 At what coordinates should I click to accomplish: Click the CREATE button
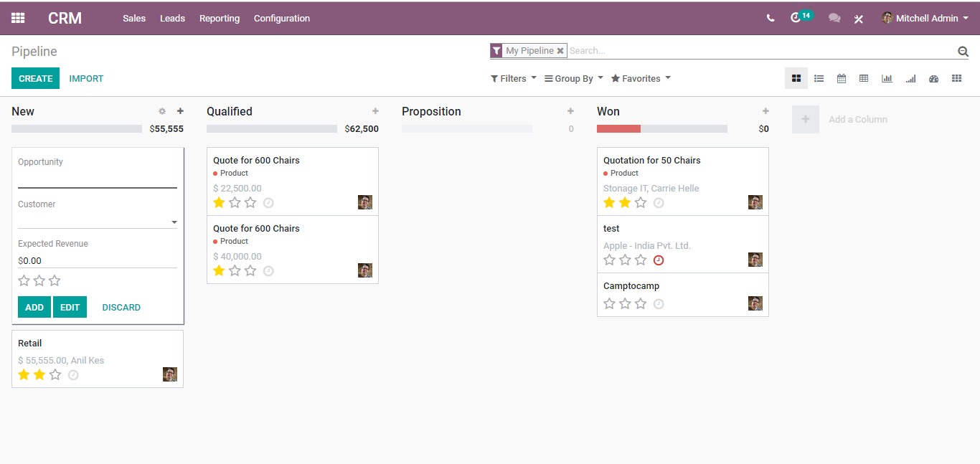point(36,78)
